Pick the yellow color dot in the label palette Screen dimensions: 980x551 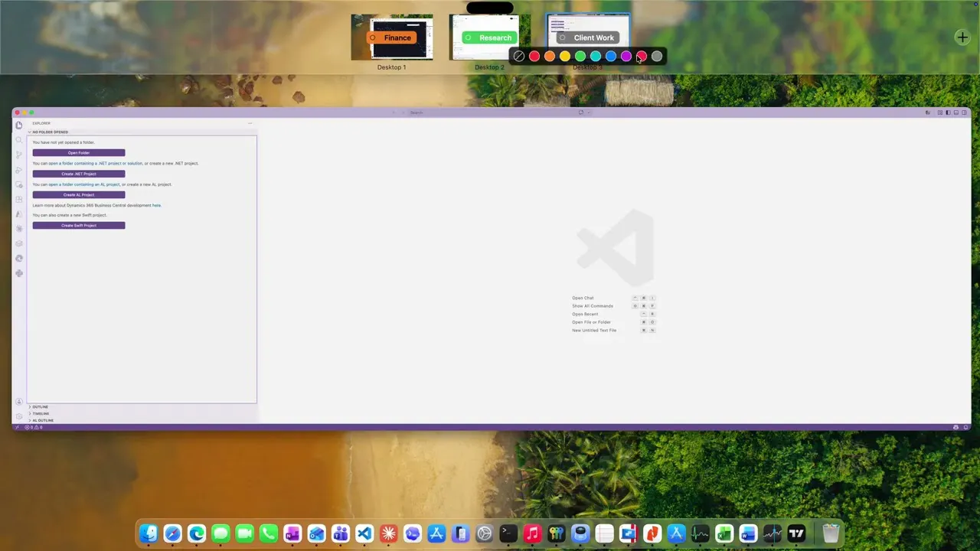coord(565,56)
